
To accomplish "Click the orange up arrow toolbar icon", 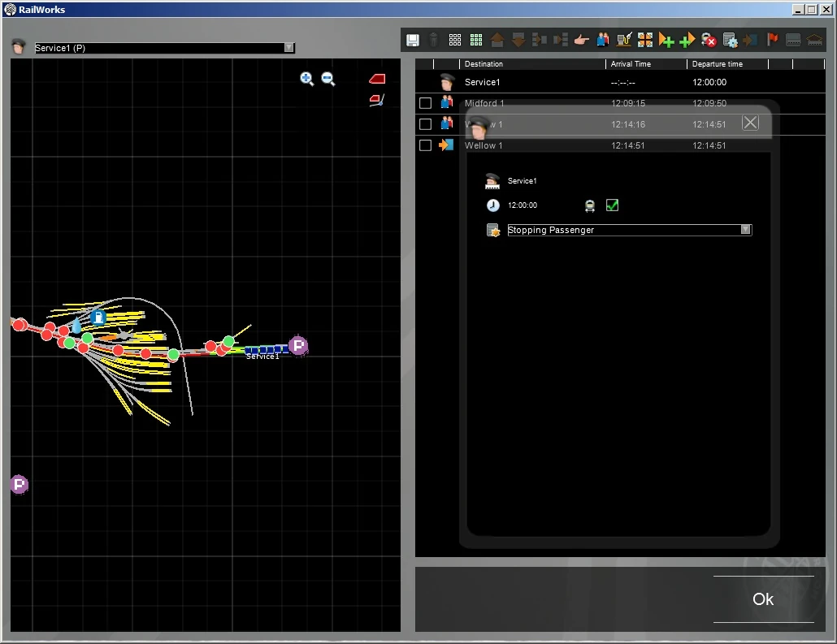I will [497, 40].
